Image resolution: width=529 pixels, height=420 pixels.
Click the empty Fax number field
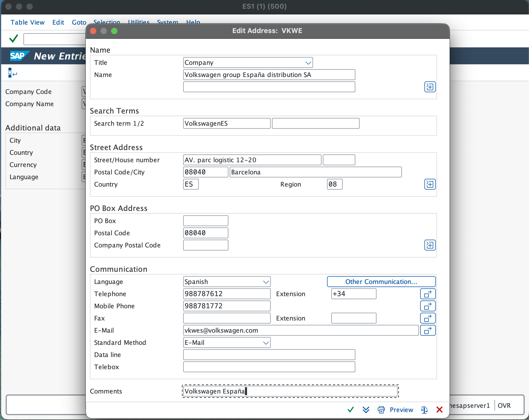click(227, 318)
